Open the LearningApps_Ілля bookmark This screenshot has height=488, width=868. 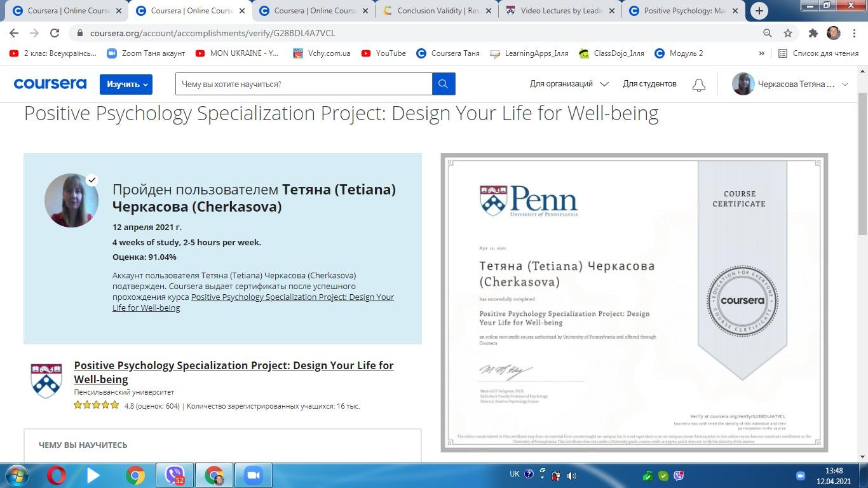[529, 53]
